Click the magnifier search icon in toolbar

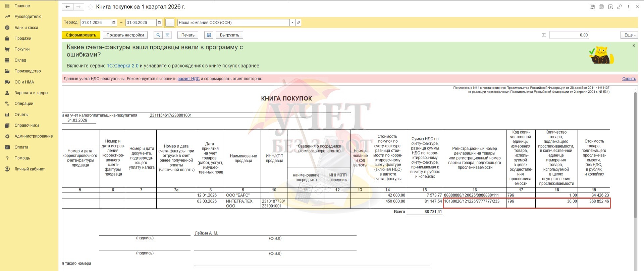[158, 35]
